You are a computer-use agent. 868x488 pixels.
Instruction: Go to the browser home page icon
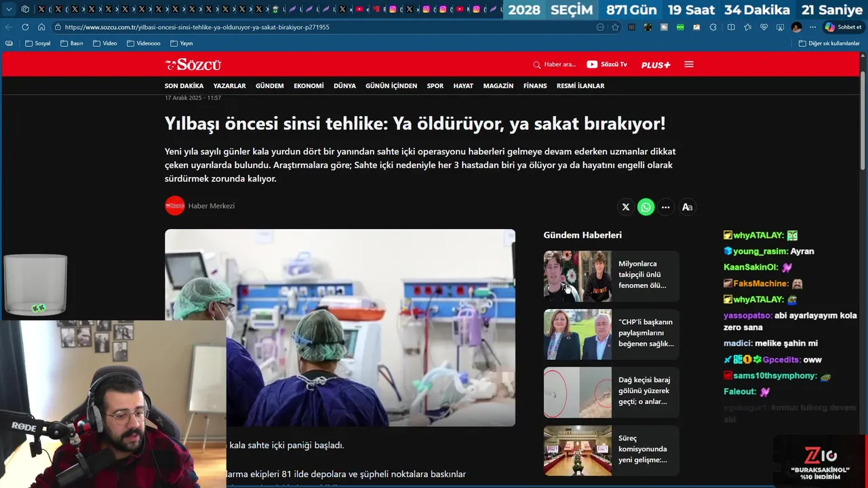pyautogui.click(x=41, y=27)
